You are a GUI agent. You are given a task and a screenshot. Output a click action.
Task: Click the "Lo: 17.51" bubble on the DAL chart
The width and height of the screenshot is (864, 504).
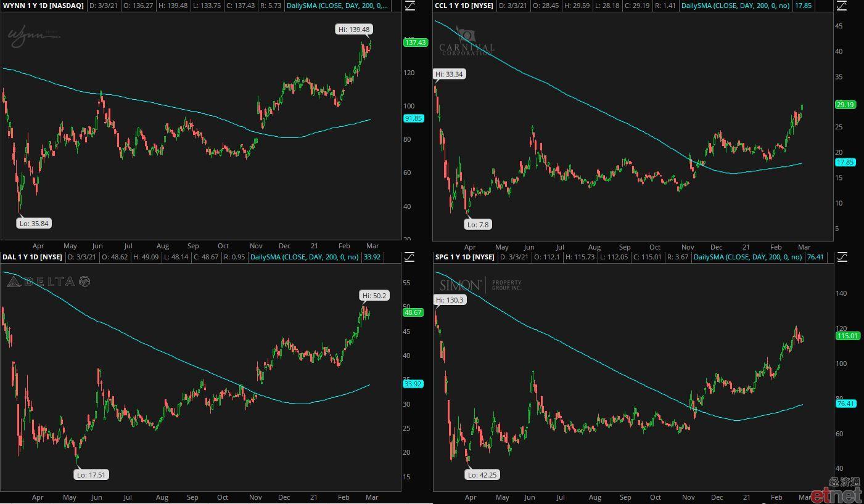click(x=91, y=475)
